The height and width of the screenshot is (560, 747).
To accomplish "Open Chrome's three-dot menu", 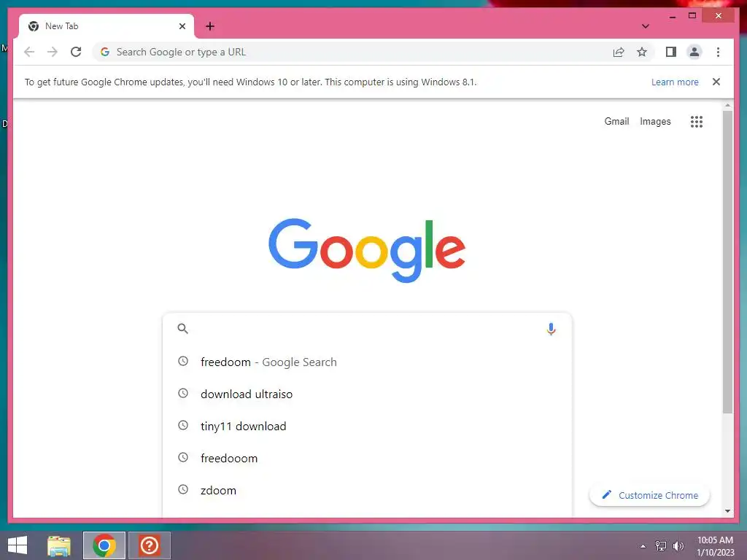I will pyautogui.click(x=718, y=52).
